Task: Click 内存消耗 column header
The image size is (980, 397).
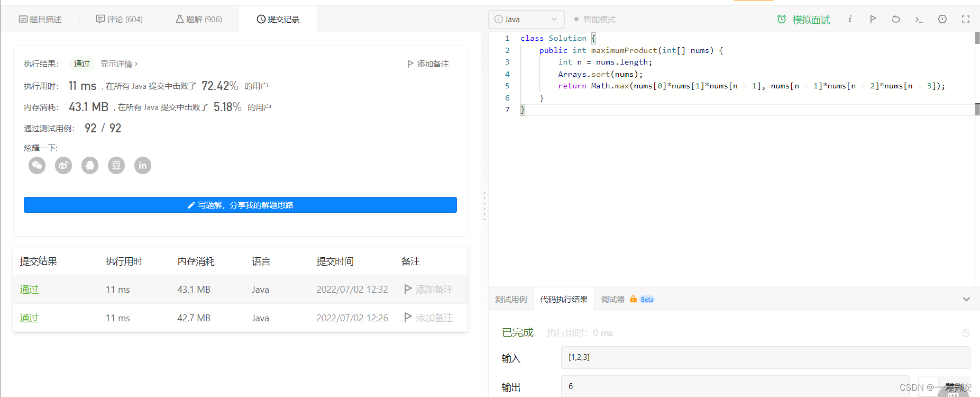Action: 196,261
